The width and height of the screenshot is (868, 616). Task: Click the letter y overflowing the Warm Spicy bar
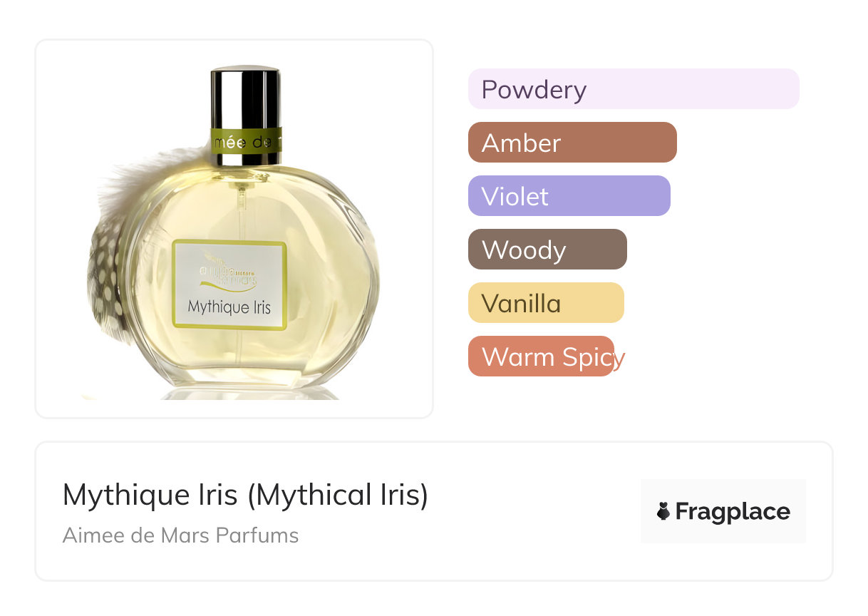coord(619,359)
